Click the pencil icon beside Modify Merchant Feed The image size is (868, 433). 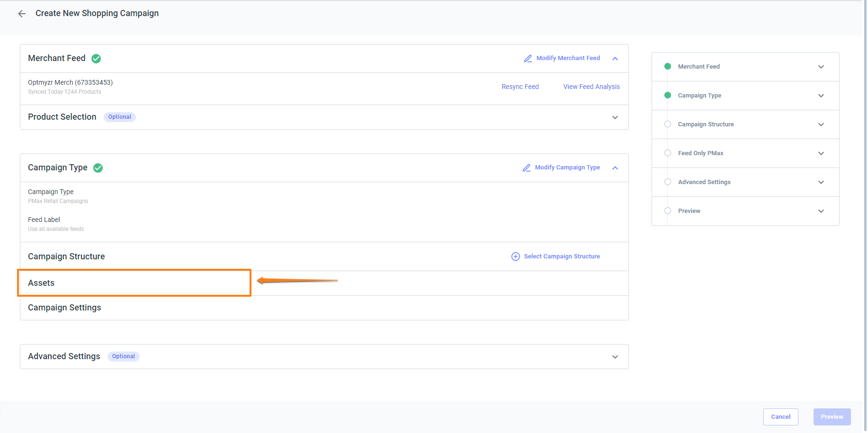pyautogui.click(x=528, y=59)
